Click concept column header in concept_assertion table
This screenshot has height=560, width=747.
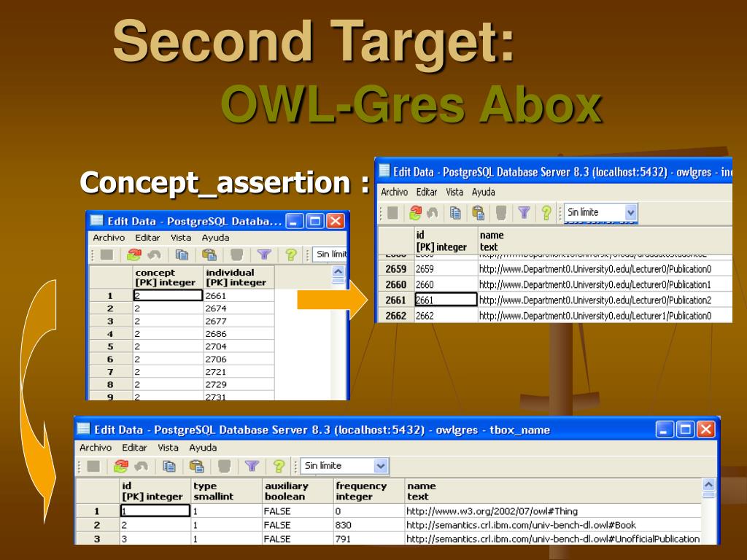tap(168, 278)
